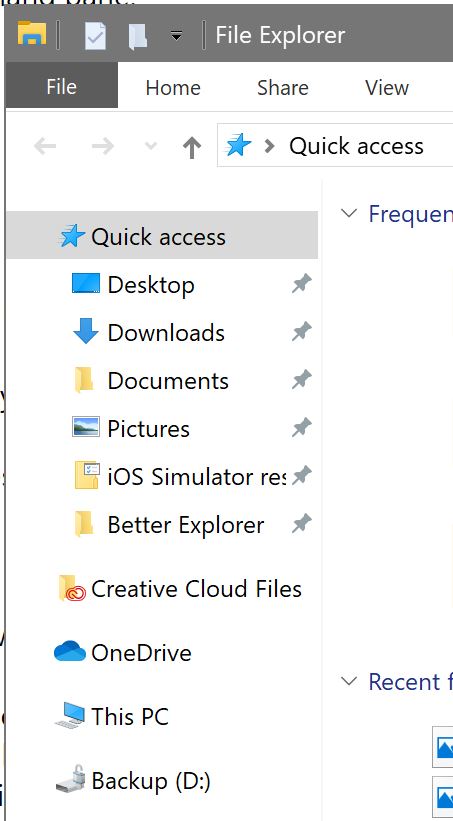Open the Customize Quick Access Toolbar dropdown arrow
Viewport: 453px width, 821px height.
[176, 36]
